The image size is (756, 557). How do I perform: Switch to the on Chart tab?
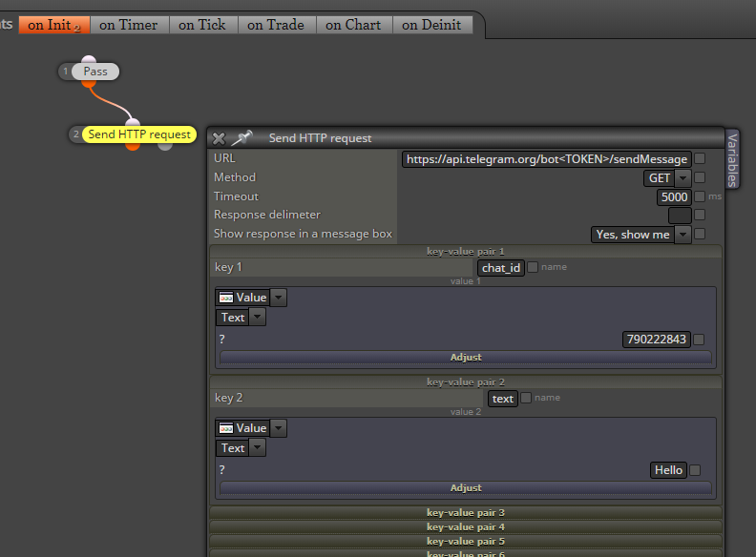coord(353,25)
